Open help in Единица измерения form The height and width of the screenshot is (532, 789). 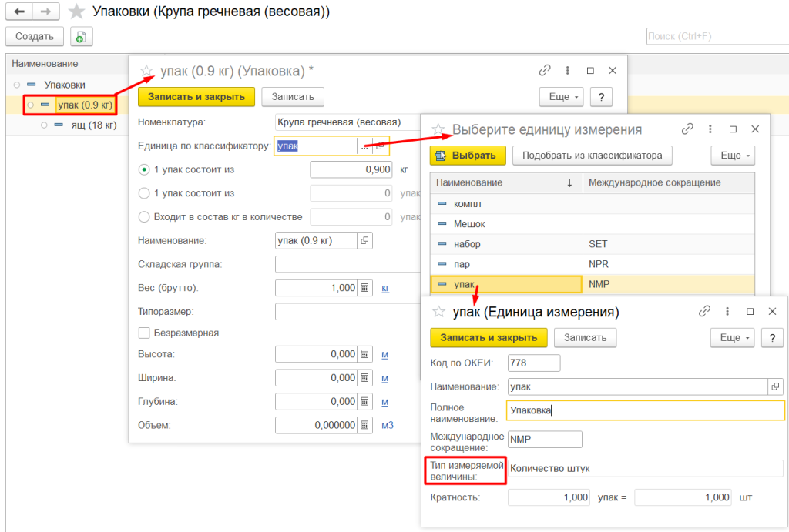(772, 338)
